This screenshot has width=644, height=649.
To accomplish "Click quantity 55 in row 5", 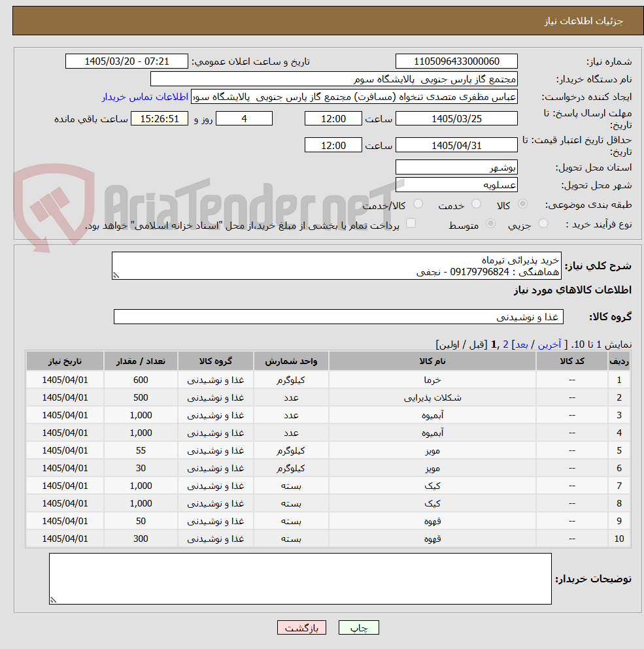I will coord(141,451).
